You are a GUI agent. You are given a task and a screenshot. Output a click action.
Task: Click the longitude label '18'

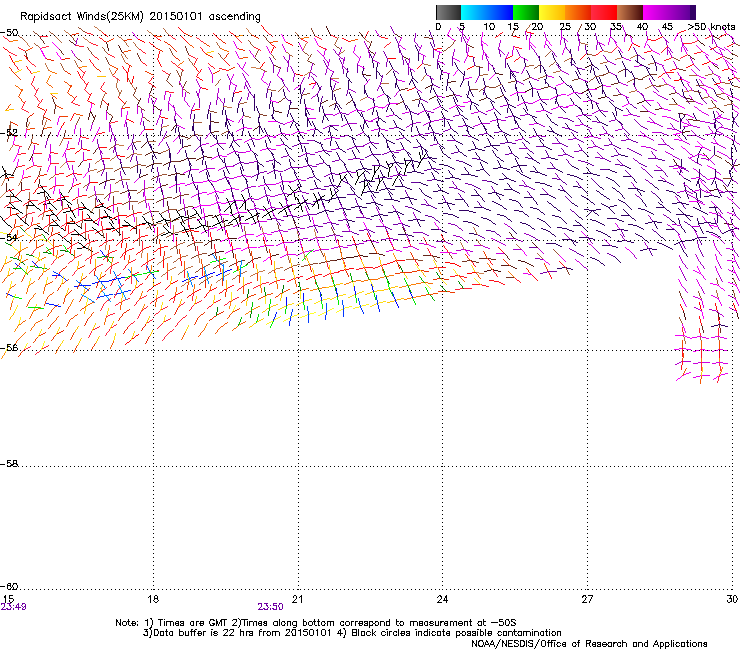pyautogui.click(x=153, y=599)
